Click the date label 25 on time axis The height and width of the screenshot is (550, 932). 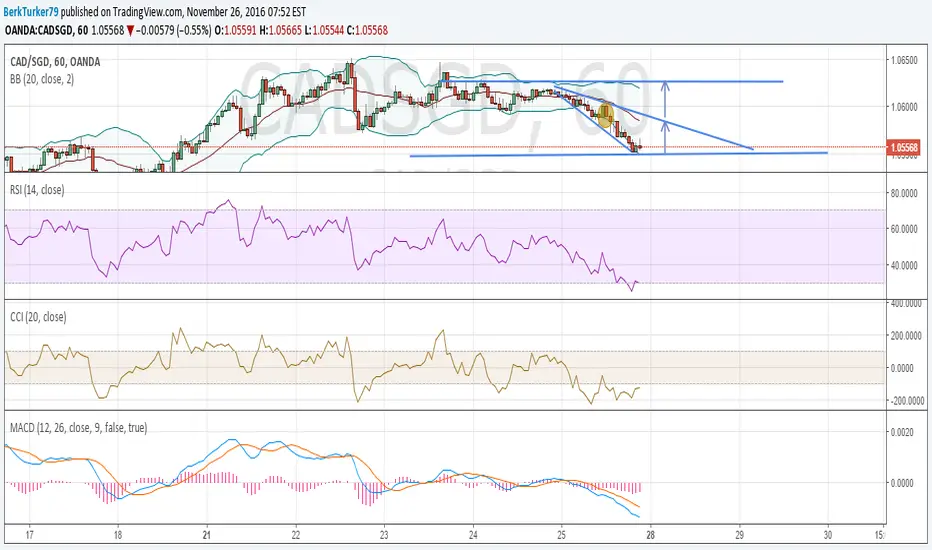pyautogui.click(x=562, y=535)
